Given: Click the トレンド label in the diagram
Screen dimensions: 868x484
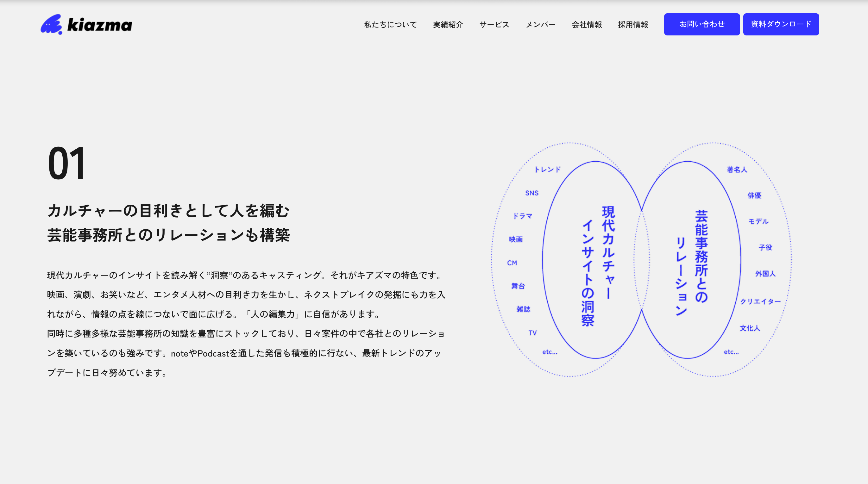Looking at the screenshot, I should 547,170.
